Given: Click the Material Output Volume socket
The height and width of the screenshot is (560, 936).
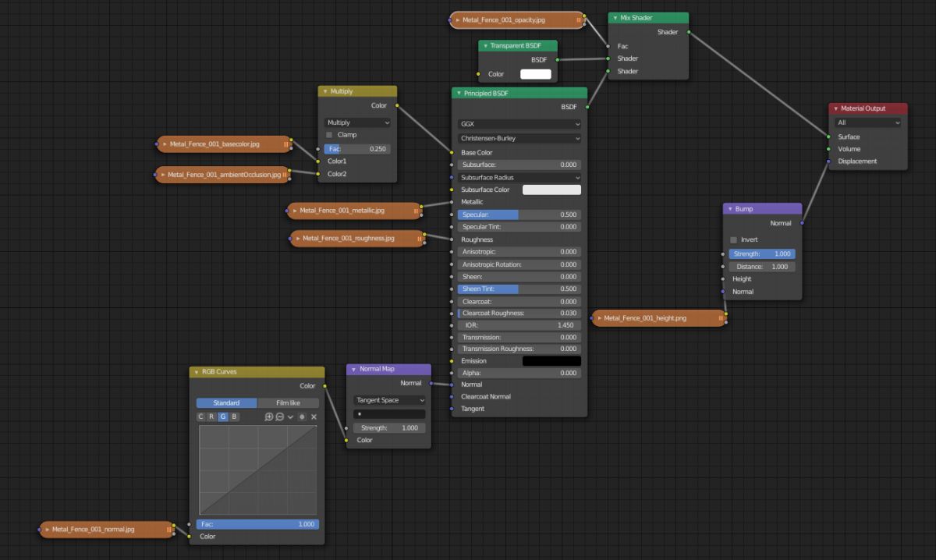Looking at the screenshot, I should click(x=828, y=149).
